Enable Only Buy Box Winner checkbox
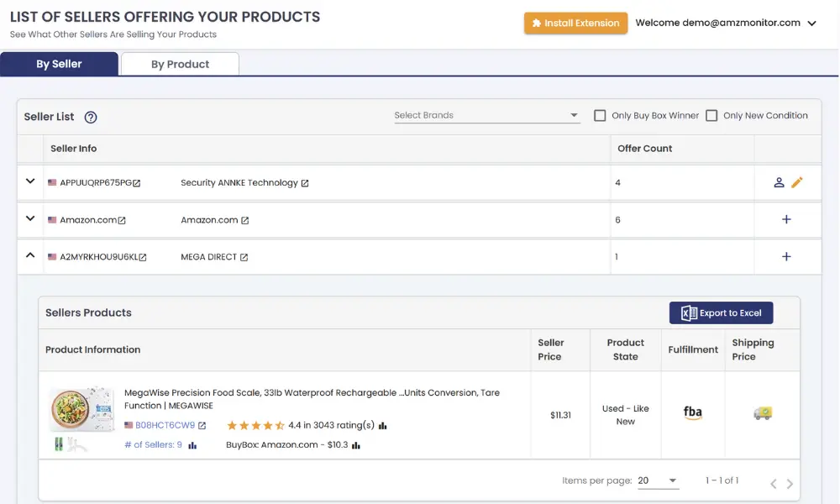This screenshot has width=840, height=504. click(600, 115)
